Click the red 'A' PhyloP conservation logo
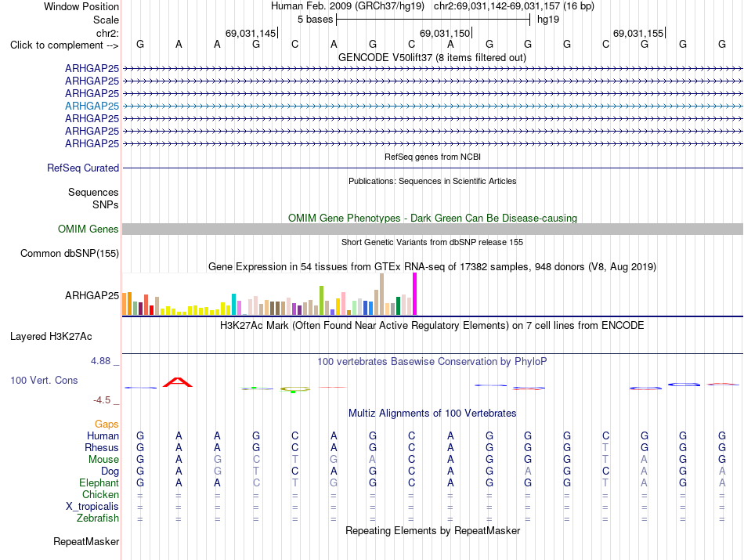This screenshot has width=744, height=560. pos(178,382)
